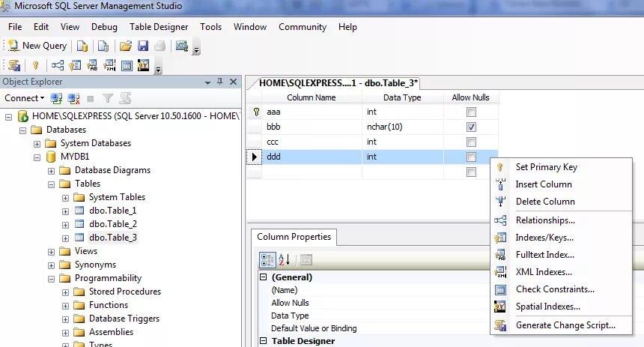Choose Check Constraints... from context menu
Image resolution: width=644 pixels, height=347 pixels.
click(x=561, y=289)
